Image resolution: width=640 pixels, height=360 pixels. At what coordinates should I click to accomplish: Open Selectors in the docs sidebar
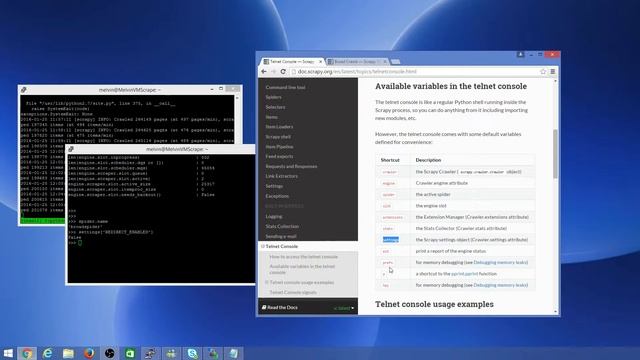(x=276, y=107)
